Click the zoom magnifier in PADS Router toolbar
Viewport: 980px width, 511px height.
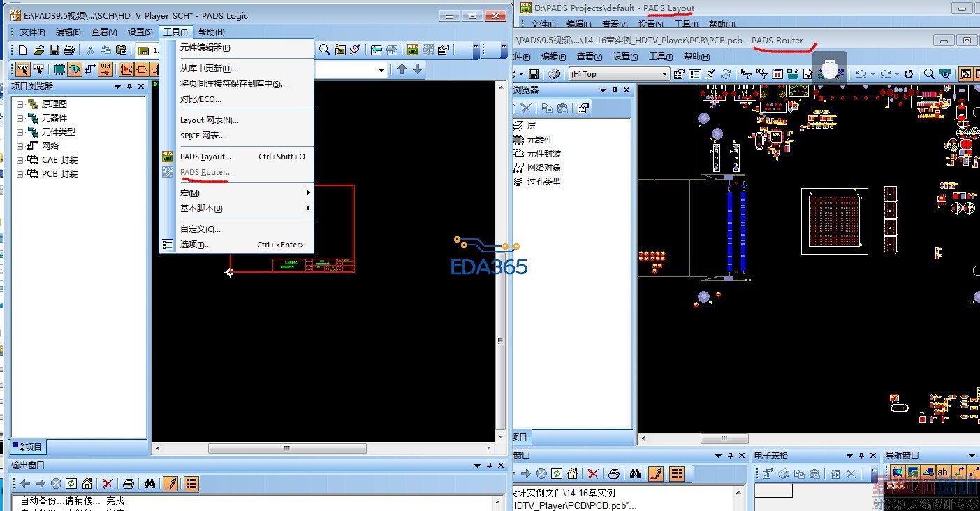click(929, 74)
